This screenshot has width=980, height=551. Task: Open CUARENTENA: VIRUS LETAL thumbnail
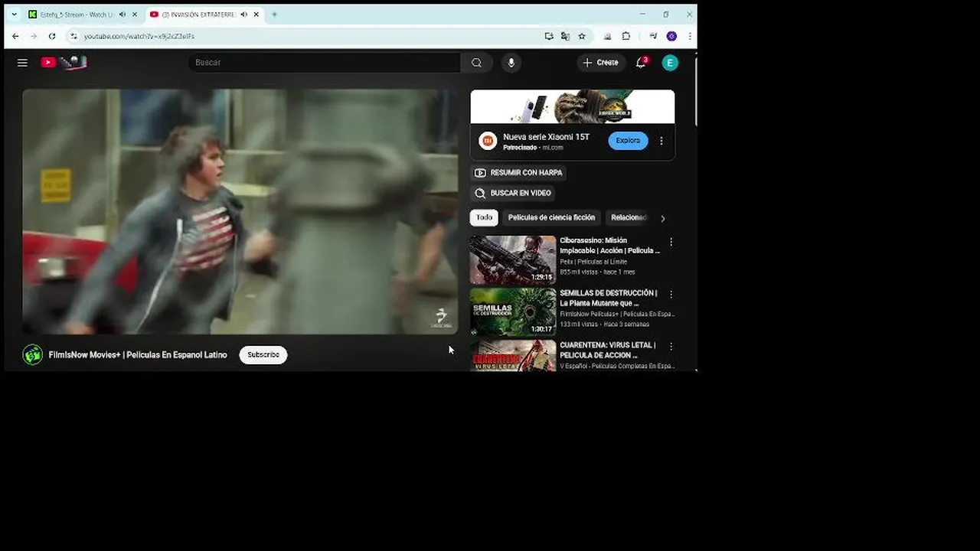click(513, 356)
